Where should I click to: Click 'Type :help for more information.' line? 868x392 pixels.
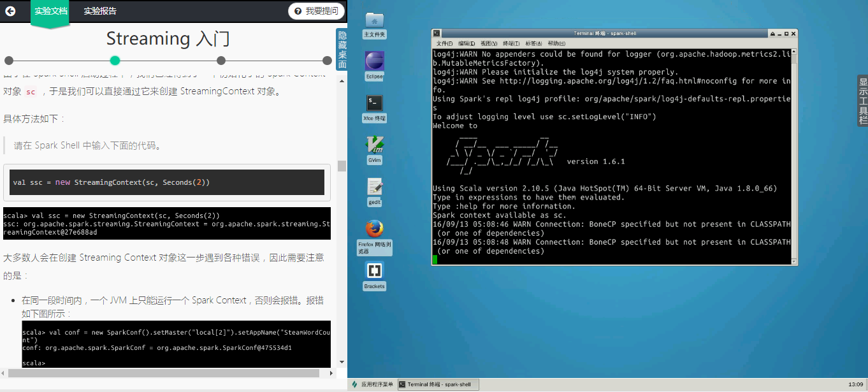pyautogui.click(x=504, y=207)
